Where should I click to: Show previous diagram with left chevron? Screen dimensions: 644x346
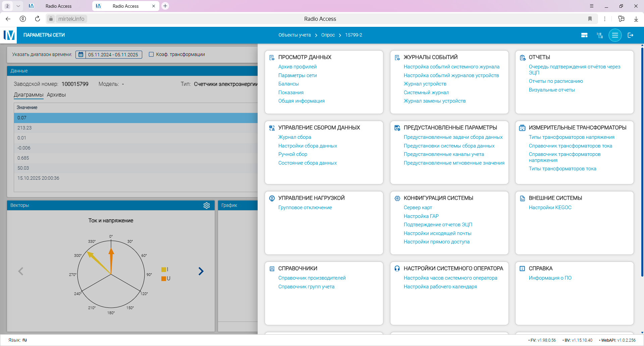coord(21,271)
